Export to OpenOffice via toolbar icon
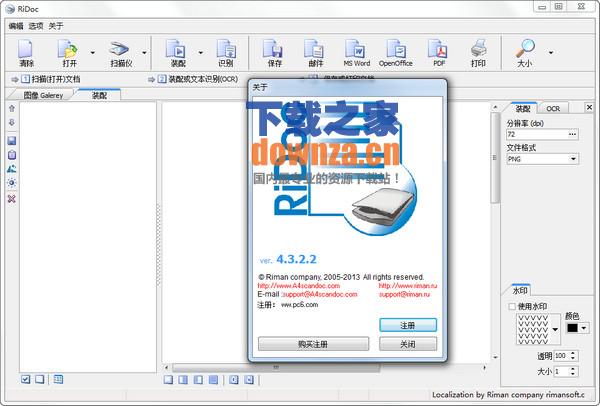The height and width of the screenshot is (406, 600). click(x=396, y=53)
